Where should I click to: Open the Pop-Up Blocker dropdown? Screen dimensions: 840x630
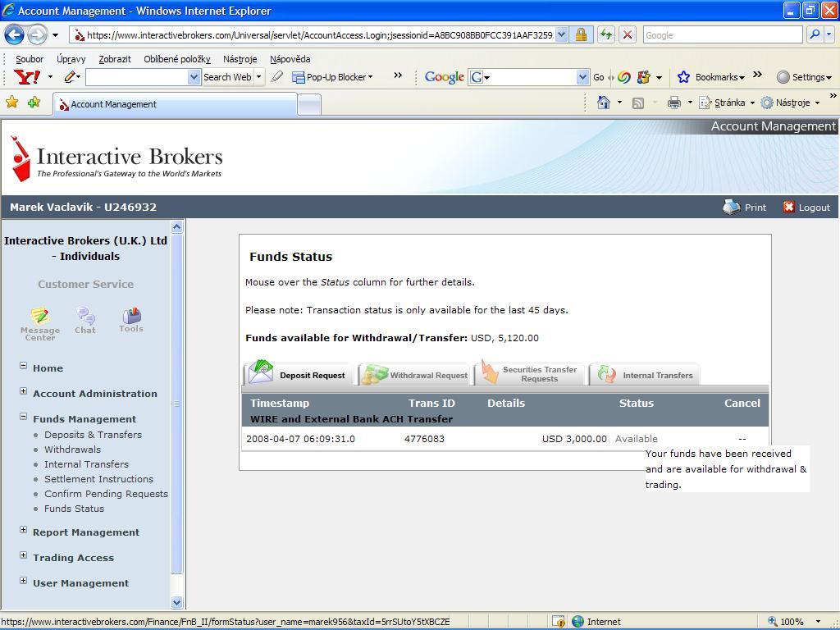point(370,78)
